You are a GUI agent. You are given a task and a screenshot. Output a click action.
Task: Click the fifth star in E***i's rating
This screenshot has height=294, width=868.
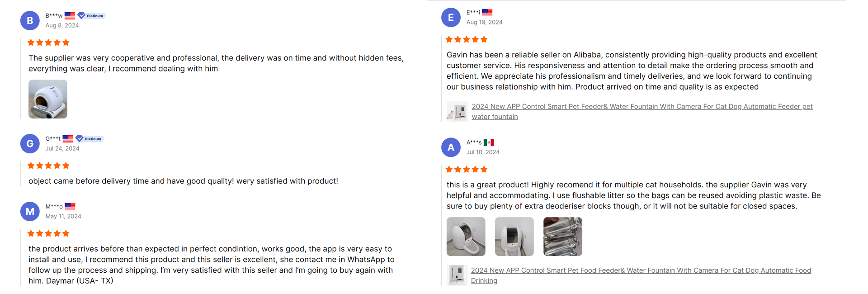[484, 39]
